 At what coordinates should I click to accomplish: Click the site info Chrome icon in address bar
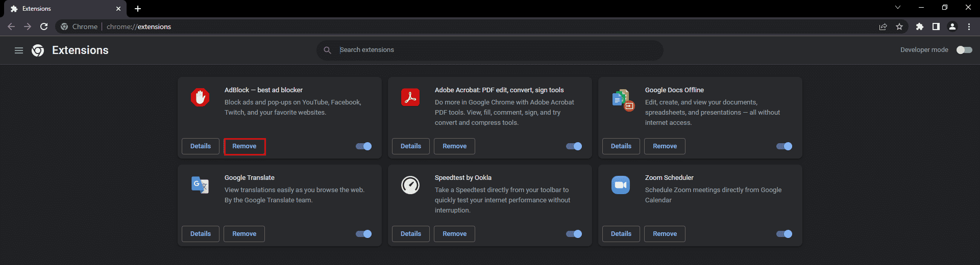click(64, 26)
